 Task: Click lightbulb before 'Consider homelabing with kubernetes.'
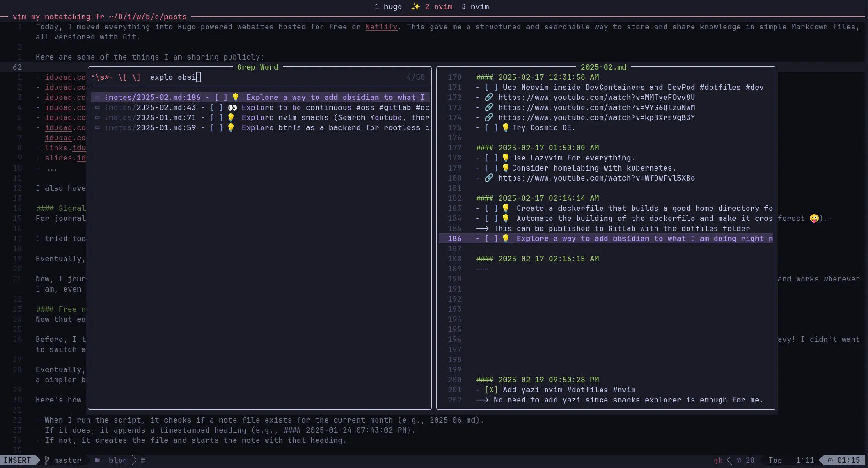point(506,168)
